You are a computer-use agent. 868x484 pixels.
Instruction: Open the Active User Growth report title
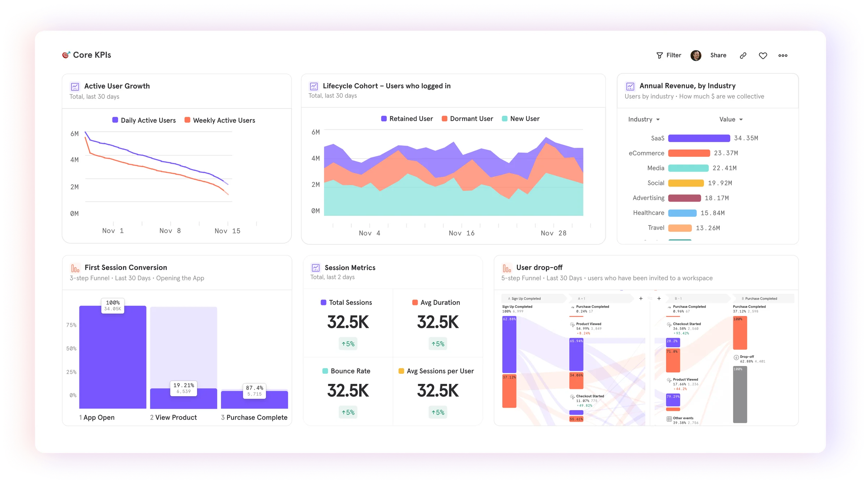[117, 86]
